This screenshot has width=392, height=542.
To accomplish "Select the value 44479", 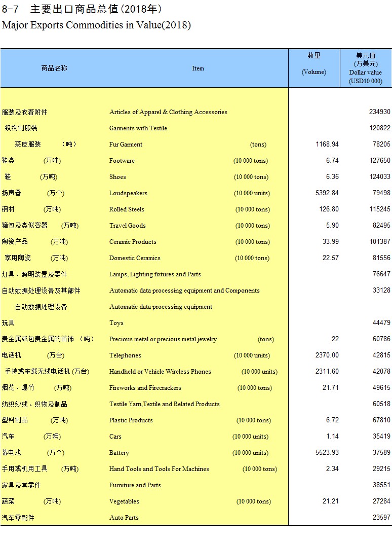I will pos(381,323).
